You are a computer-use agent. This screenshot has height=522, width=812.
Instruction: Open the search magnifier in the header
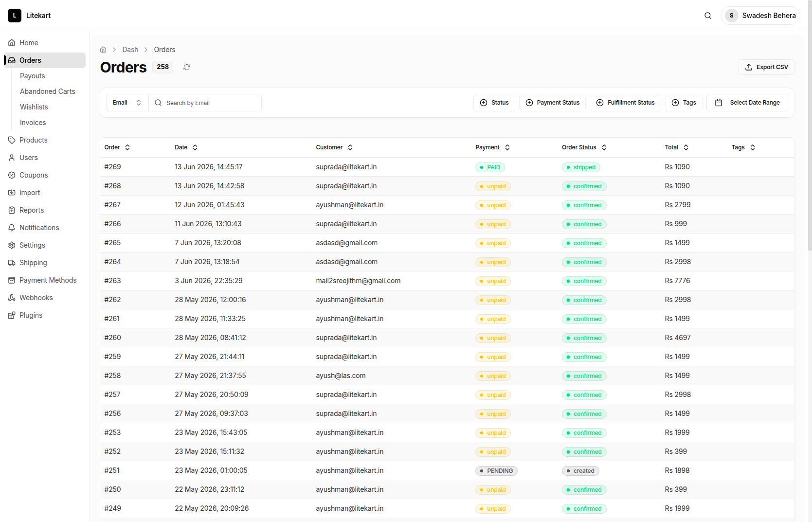click(x=708, y=16)
